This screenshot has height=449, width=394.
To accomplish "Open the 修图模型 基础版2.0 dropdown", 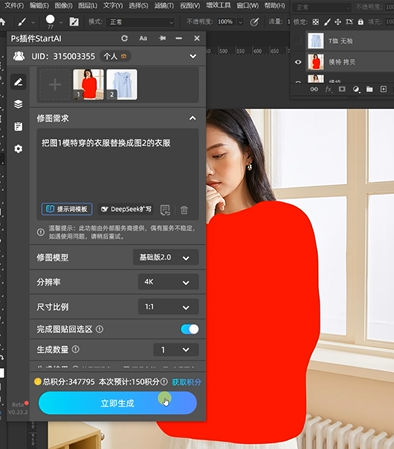I will click(x=166, y=257).
